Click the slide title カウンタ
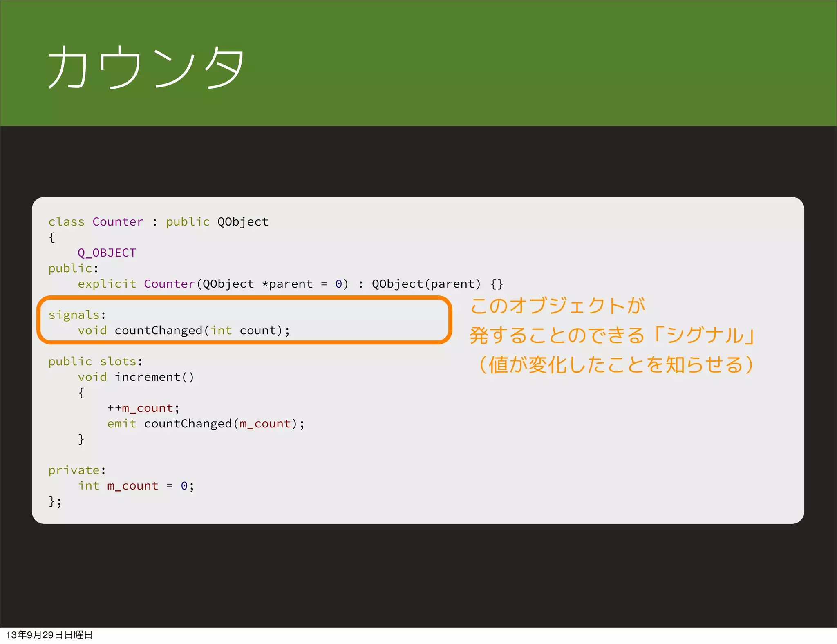Image resolution: width=837 pixels, height=644 pixels. tap(146, 67)
